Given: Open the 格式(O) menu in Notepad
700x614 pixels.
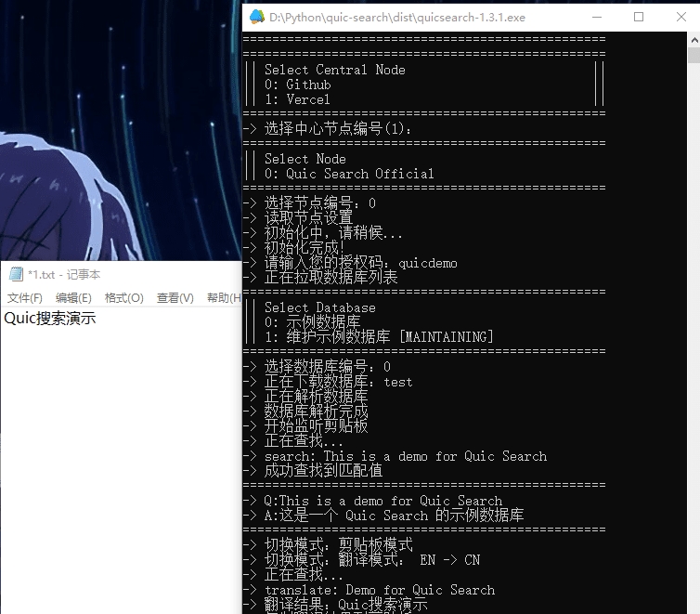Looking at the screenshot, I should (124, 298).
